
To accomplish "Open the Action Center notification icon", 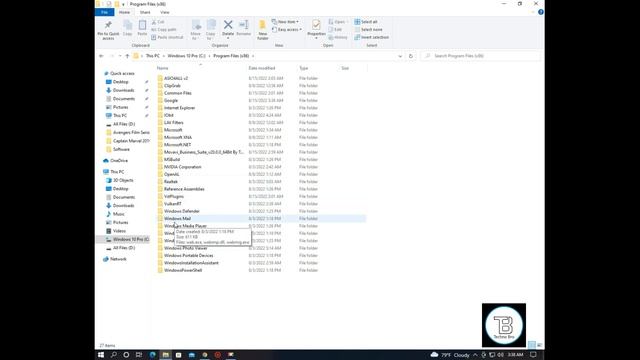I will click(533, 355).
